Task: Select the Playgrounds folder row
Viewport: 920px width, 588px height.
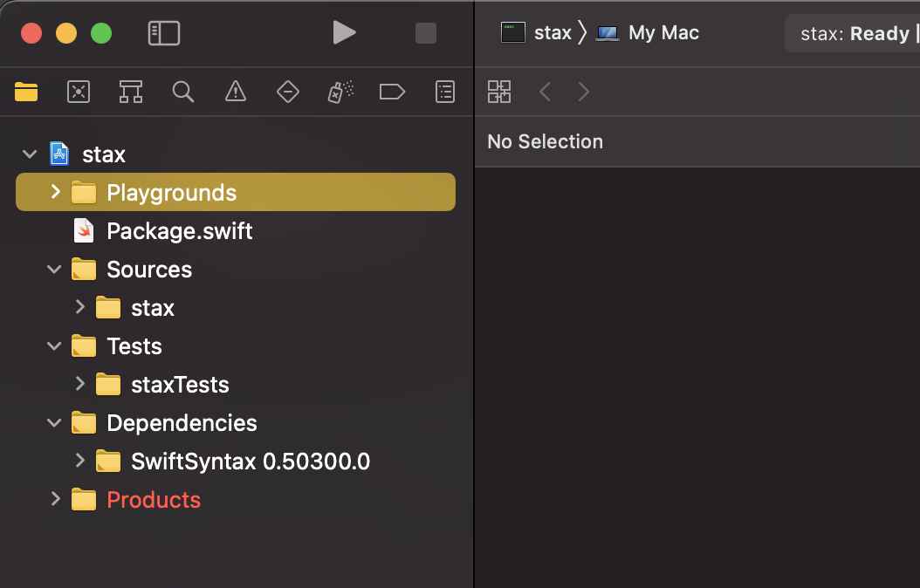Action: coord(236,192)
